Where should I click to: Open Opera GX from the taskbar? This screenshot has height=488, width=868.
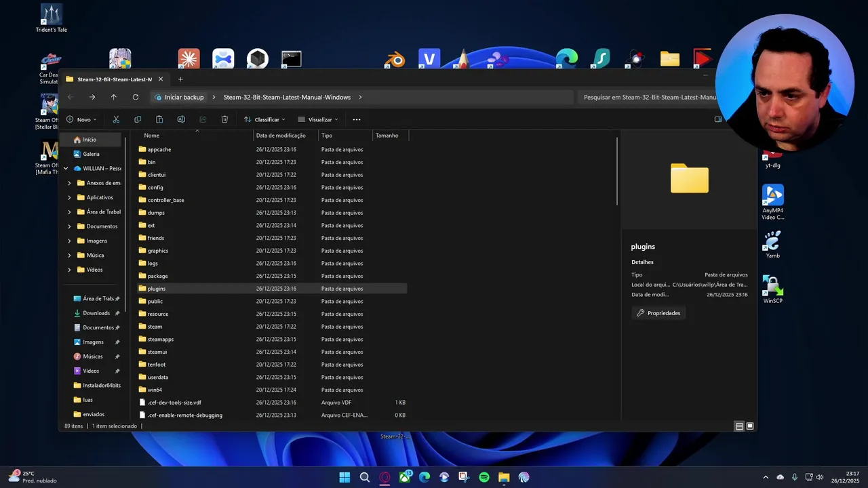(384, 477)
